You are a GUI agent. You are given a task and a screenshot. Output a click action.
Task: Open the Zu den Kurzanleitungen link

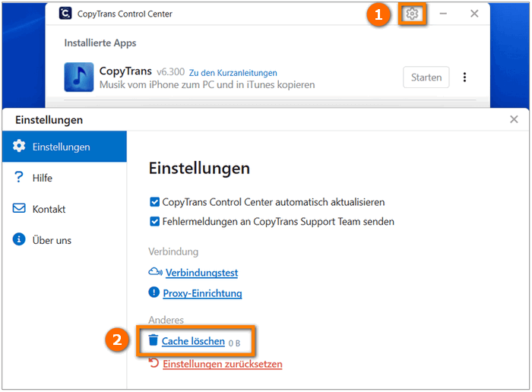233,73
